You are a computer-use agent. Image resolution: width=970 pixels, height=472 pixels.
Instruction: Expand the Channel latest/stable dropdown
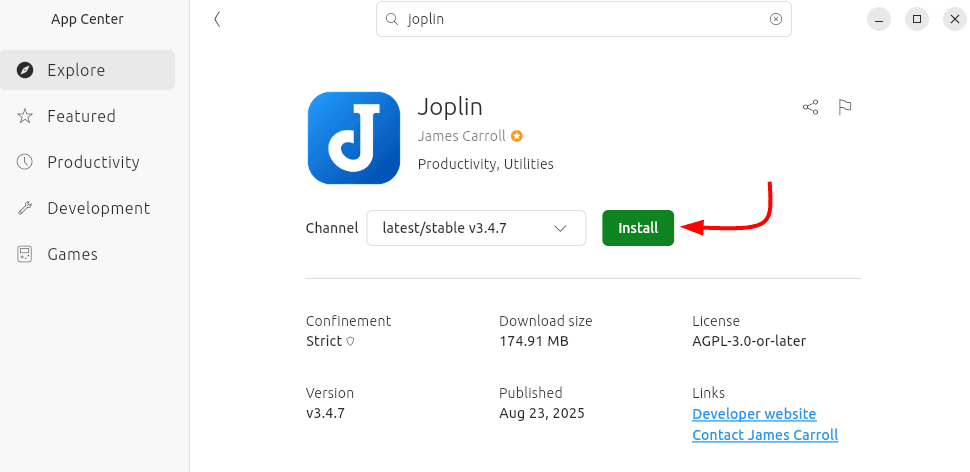(476, 228)
